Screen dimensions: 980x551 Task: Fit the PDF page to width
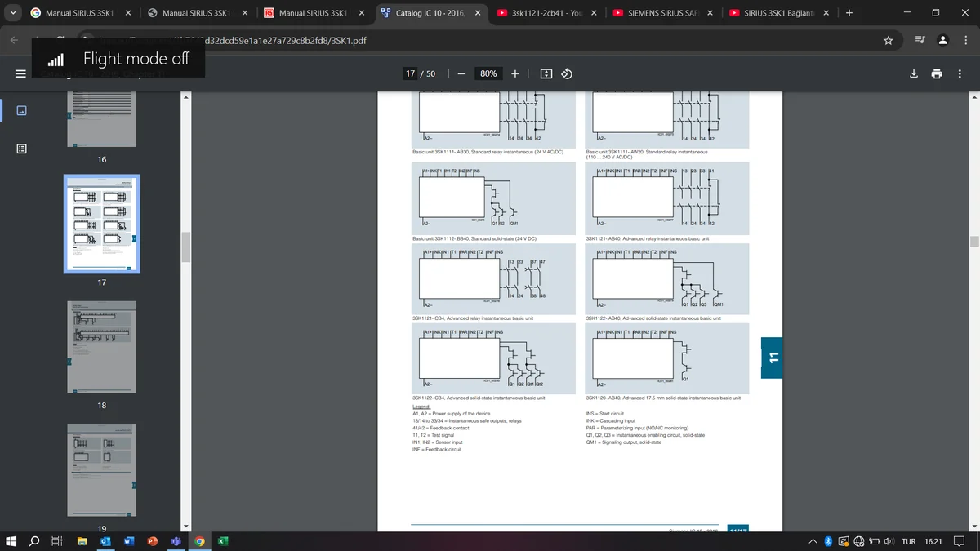546,73
